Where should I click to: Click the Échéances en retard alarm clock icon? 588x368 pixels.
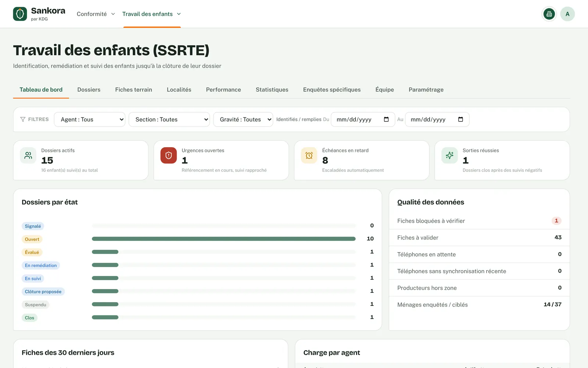[x=309, y=156]
